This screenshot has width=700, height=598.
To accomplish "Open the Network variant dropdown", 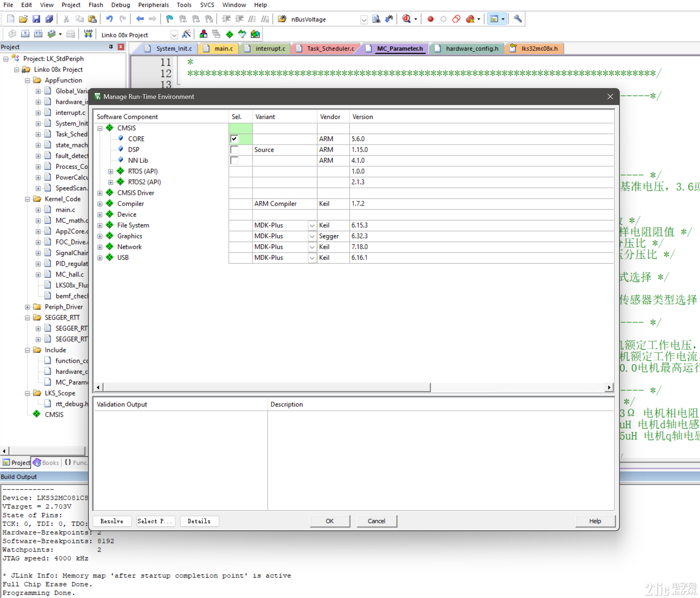I will coord(312,247).
